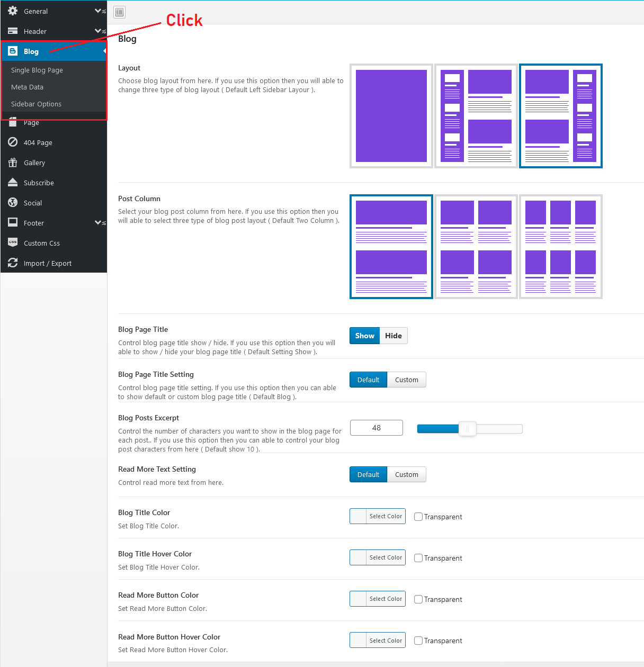Click the expand-all options icon at top
Image resolution: width=644 pixels, height=667 pixels.
click(120, 12)
